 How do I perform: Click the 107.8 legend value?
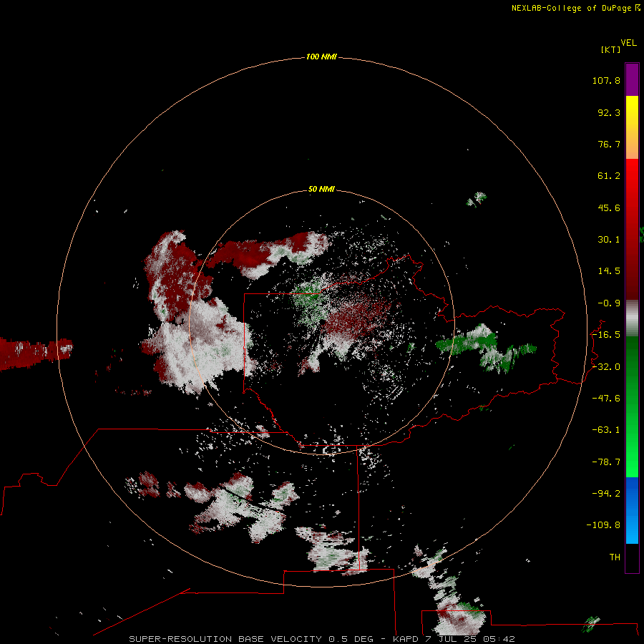point(606,80)
